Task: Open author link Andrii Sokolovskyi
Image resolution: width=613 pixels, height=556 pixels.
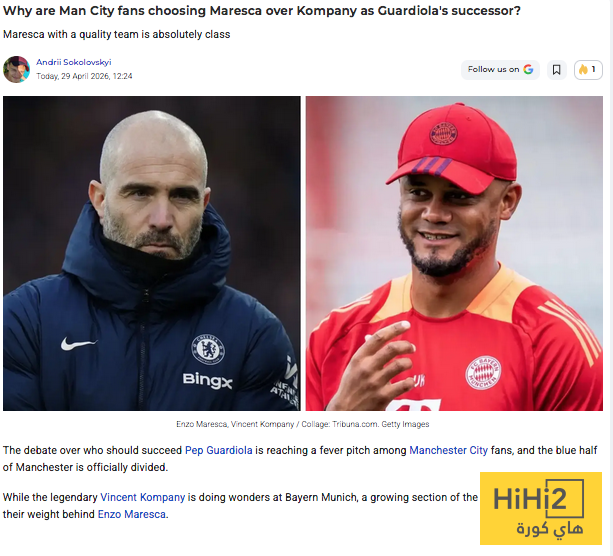Action: [74, 62]
